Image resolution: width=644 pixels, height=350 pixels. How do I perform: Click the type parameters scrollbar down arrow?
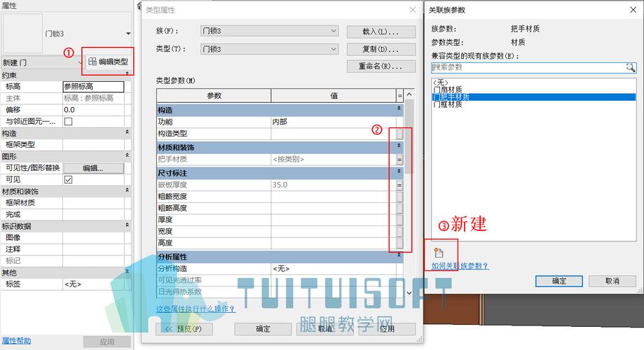click(x=409, y=293)
